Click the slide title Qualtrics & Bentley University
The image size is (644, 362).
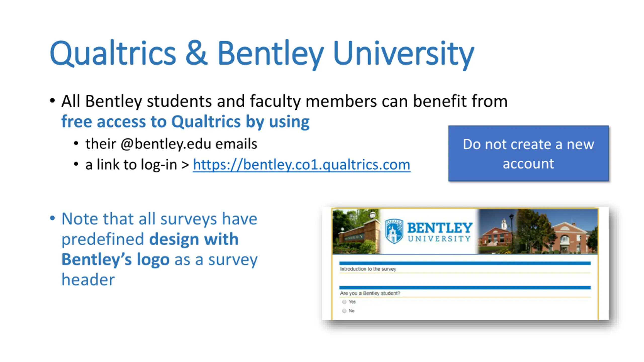pyautogui.click(x=262, y=54)
